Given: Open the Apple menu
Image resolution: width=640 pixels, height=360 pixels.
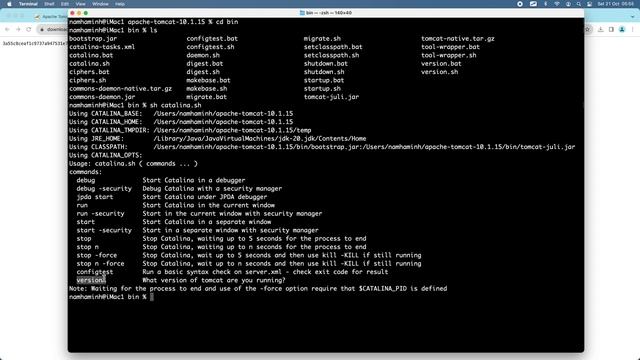Looking at the screenshot, I should tap(9, 4).
